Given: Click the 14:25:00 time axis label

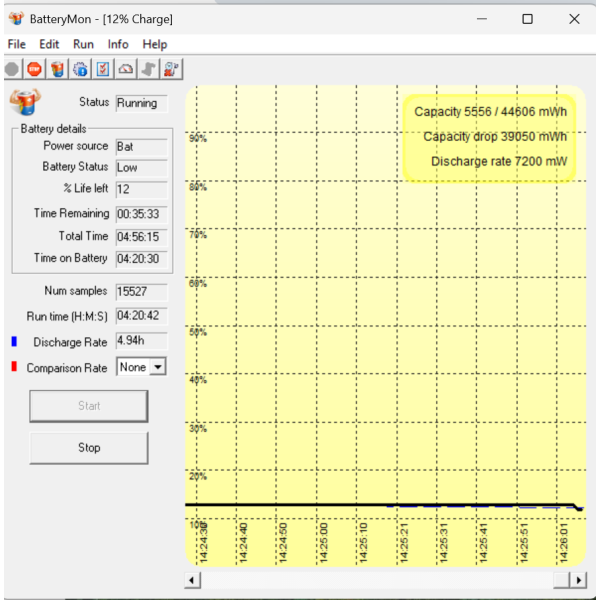Looking at the screenshot, I should click(x=324, y=543).
